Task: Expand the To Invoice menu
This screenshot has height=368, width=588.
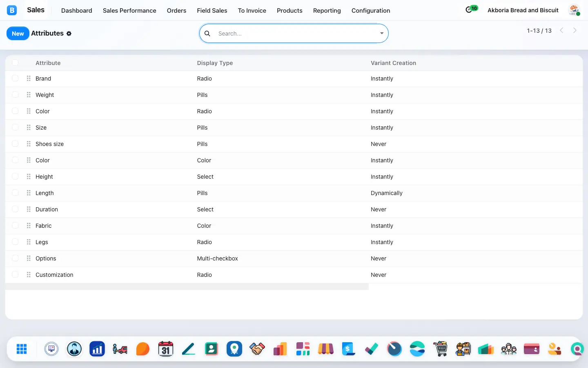Action: tap(252, 11)
